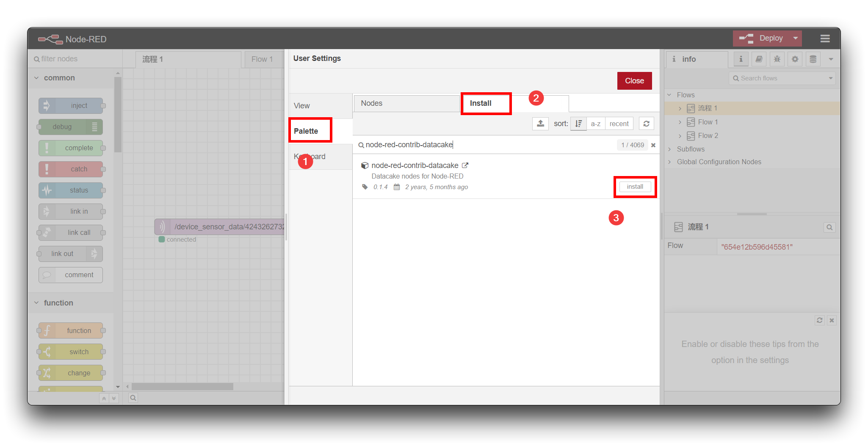Collapse the Flows tree section
This screenshot has width=868, height=446.
669,95
